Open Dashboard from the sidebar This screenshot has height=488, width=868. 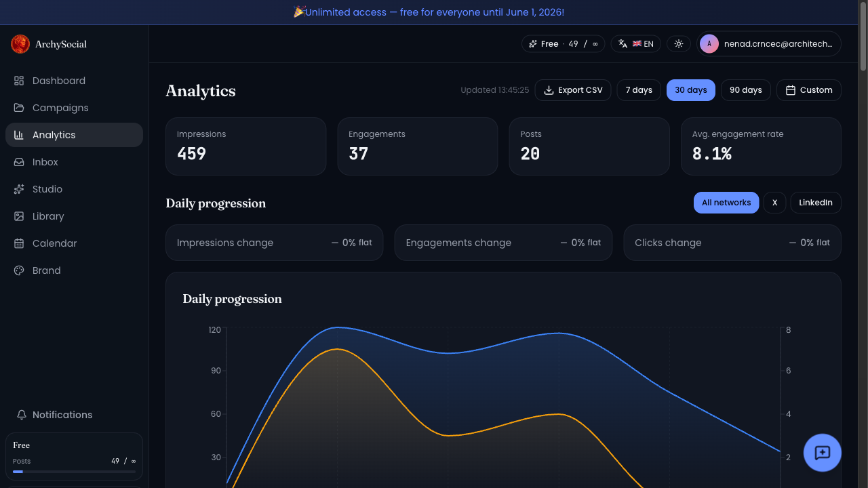click(74, 81)
